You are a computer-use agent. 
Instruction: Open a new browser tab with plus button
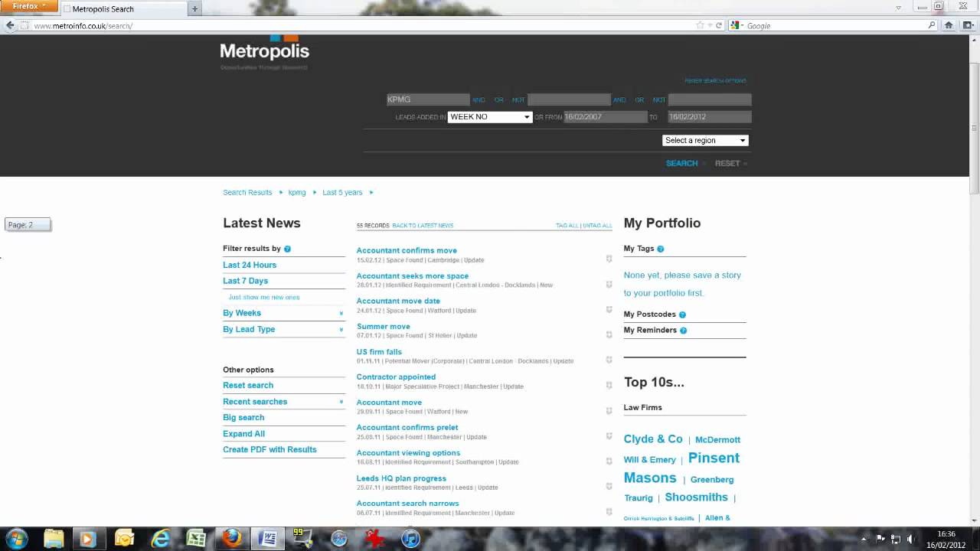[x=194, y=9]
